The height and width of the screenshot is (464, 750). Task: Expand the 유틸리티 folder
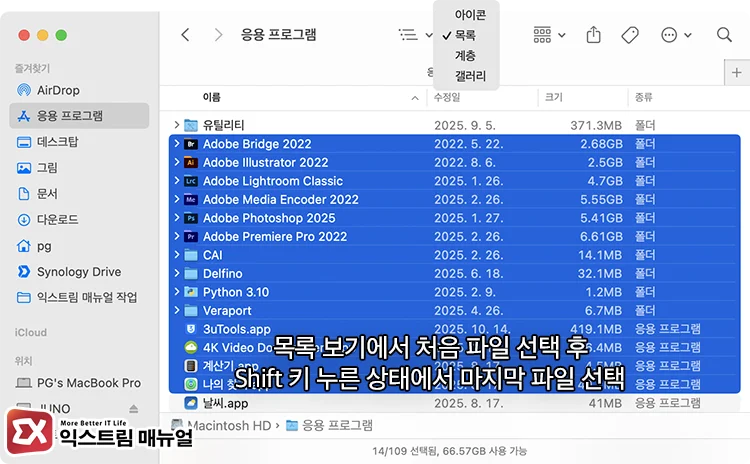pyautogui.click(x=176, y=125)
